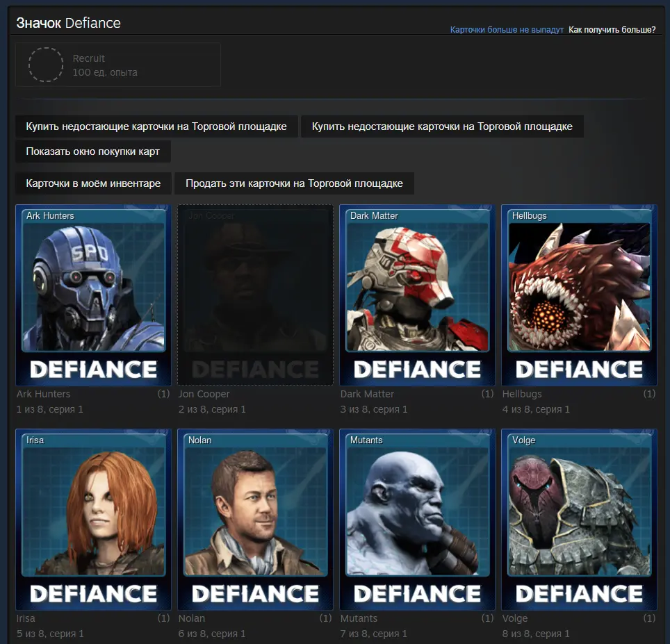Open the Irisa trading card
The height and width of the screenshot is (644, 670).
(93, 520)
